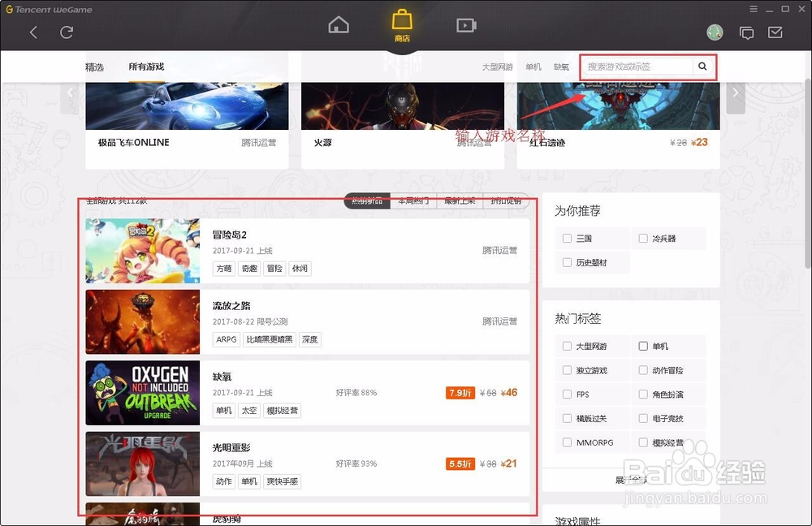Click the magnifier icon in the search box

pos(702,67)
